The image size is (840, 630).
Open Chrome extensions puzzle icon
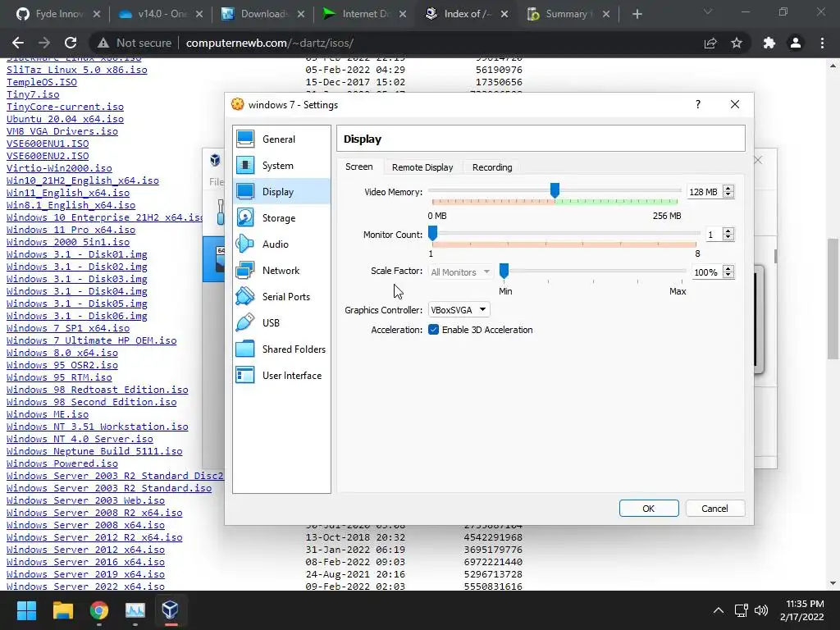[x=769, y=43]
